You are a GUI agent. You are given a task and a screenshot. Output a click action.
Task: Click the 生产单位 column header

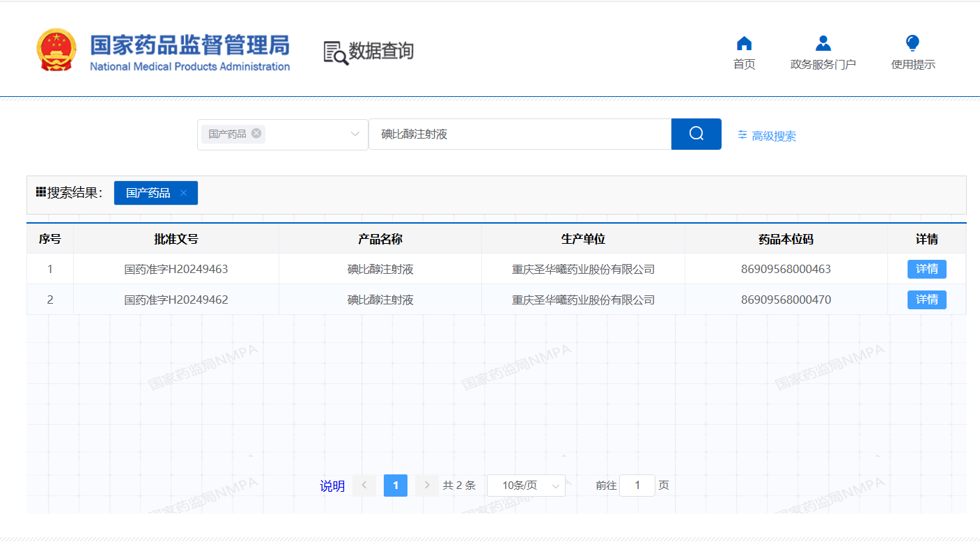[x=584, y=239]
